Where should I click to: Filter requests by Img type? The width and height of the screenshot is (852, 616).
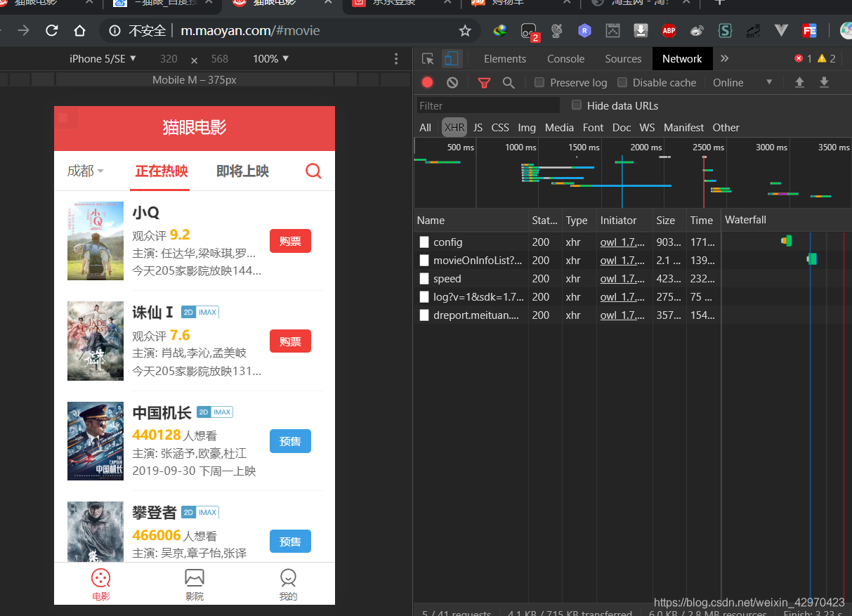coord(527,127)
